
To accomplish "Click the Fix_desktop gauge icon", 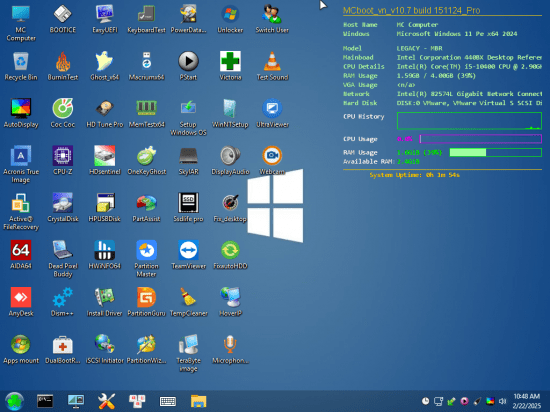I will coord(230,207).
